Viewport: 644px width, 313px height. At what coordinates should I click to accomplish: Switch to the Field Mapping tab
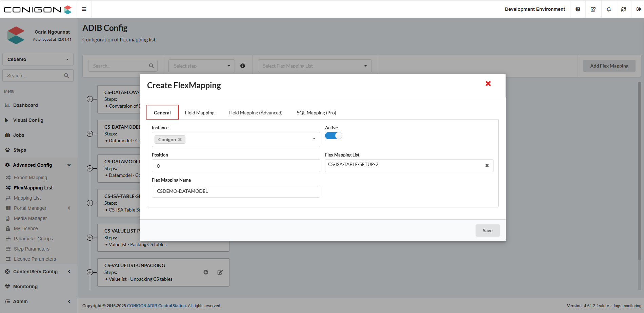200,113
